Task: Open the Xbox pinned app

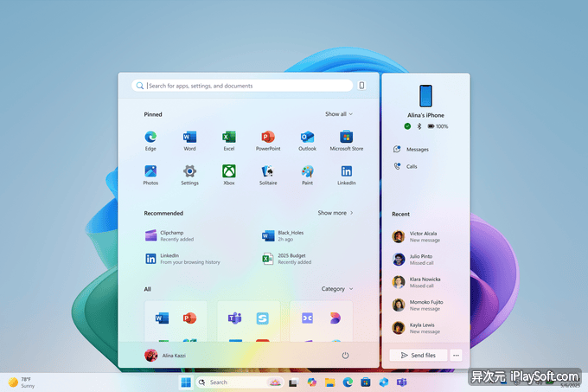Action: click(x=229, y=171)
